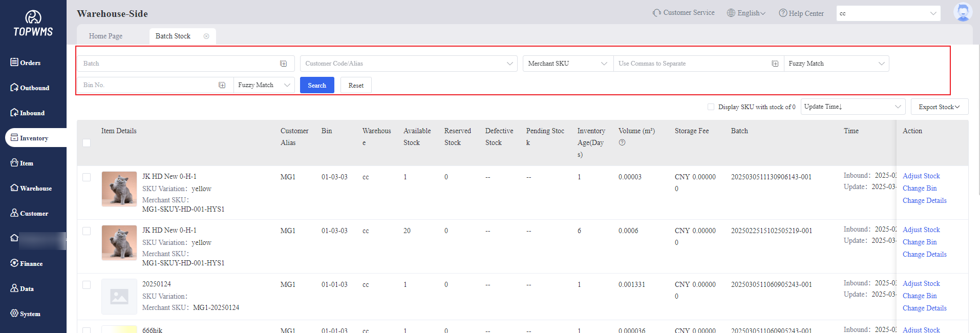The height and width of the screenshot is (333, 980).
Task: Click the Finance sidebar icon
Action: (x=14, y=263)
